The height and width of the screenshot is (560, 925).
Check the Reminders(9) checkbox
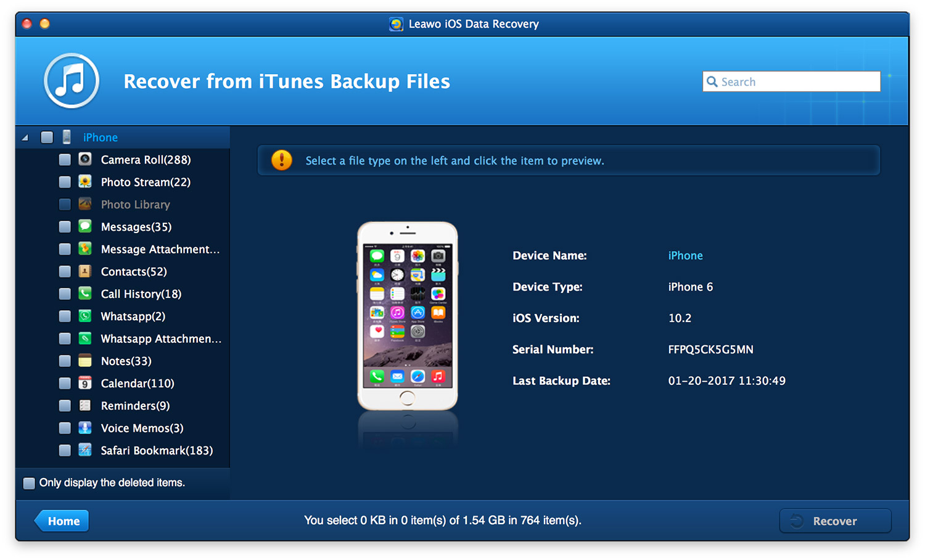65,406
